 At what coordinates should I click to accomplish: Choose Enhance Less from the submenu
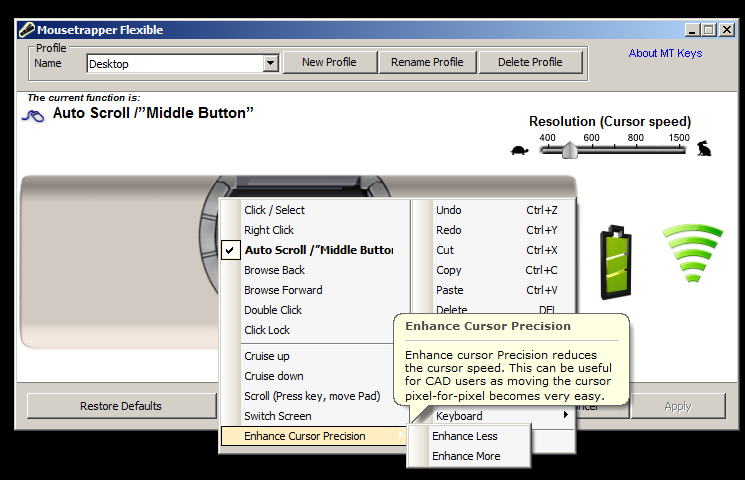coord(469,436)
